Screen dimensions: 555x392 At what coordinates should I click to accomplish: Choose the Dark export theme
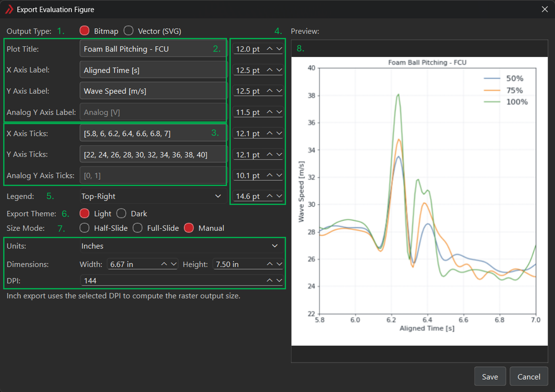coord(121,213)
